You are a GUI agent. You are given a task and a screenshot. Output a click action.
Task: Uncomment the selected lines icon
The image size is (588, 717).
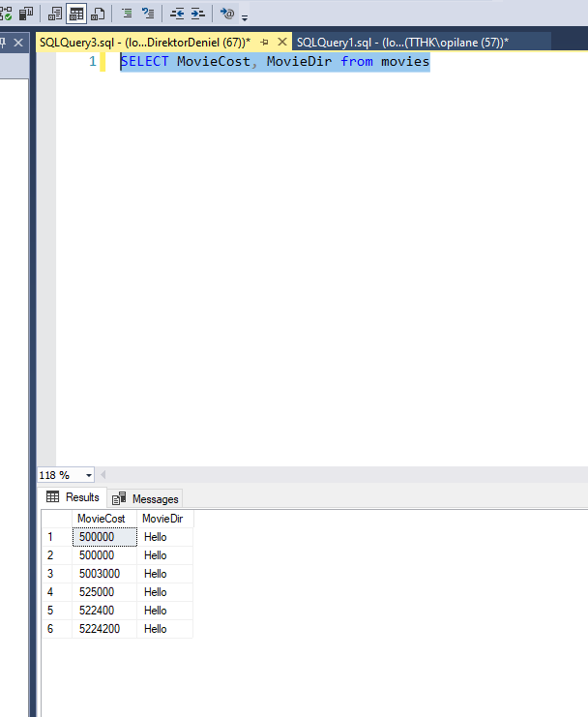(x=148, y=14)
